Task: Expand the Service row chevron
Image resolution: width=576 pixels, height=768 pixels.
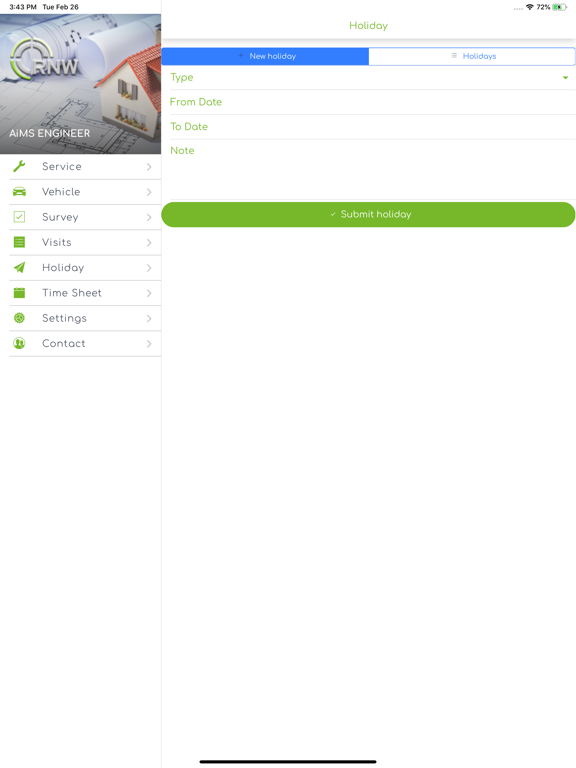Action: click(149, 167)
